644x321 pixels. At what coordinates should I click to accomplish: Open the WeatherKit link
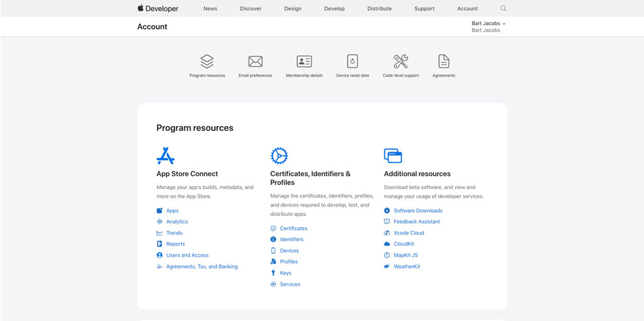pos(407,266)
